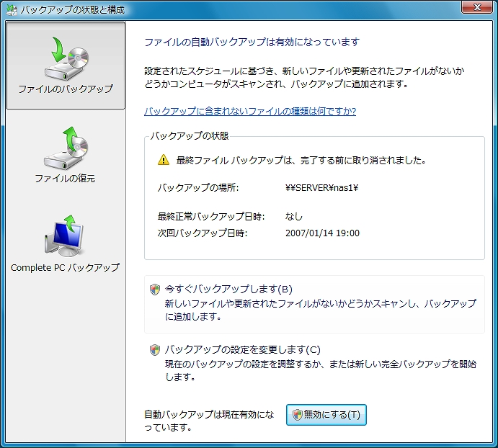Click the backup location path \\SERVER\nas1\
Viewport: 498px width, 448px height.
click(x=322, y=188)
